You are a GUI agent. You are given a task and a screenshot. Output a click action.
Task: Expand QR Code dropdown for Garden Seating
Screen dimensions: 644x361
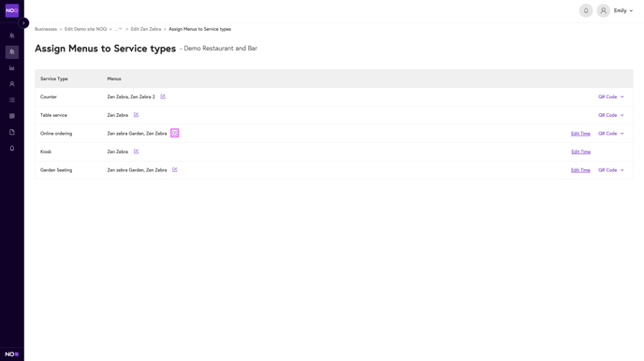610,170
